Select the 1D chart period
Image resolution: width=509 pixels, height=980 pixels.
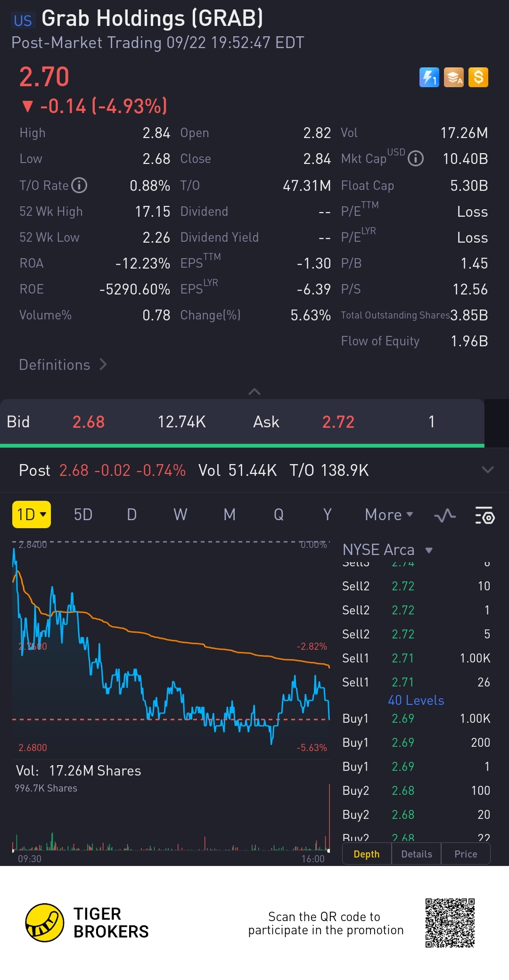(x=31, y=514)
